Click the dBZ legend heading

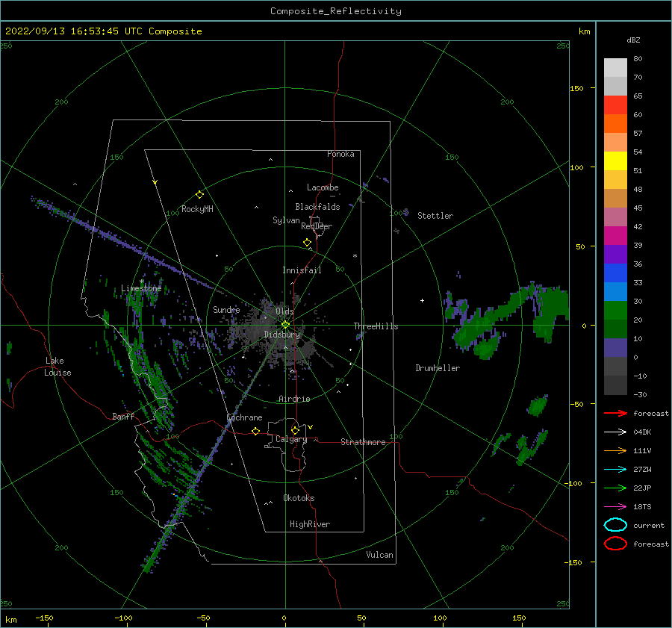point(633,40)
